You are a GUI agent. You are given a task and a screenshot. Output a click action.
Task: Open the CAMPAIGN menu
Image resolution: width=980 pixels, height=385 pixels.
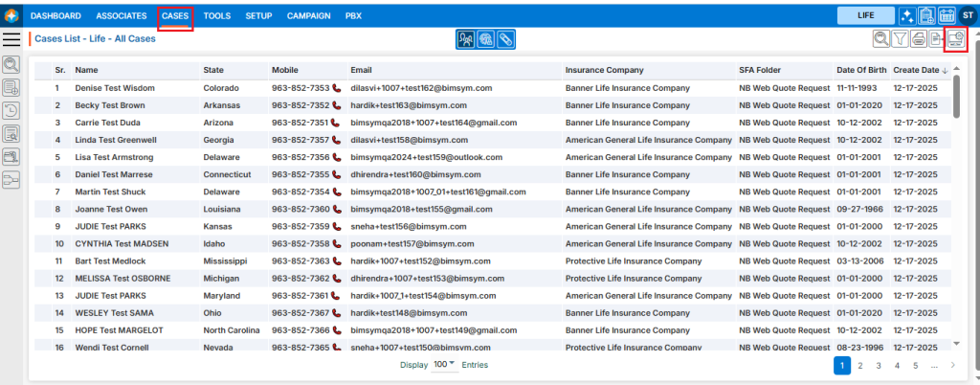click(308, 16)
